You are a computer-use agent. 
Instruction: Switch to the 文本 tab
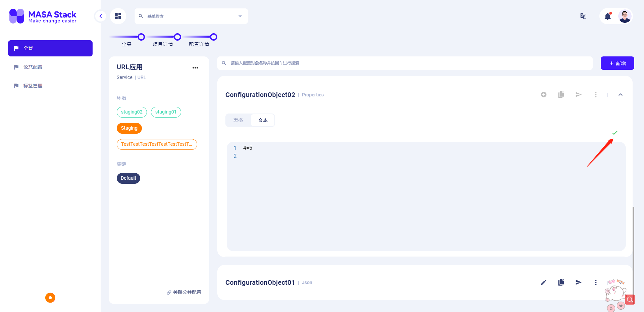[x=263, y=120]
